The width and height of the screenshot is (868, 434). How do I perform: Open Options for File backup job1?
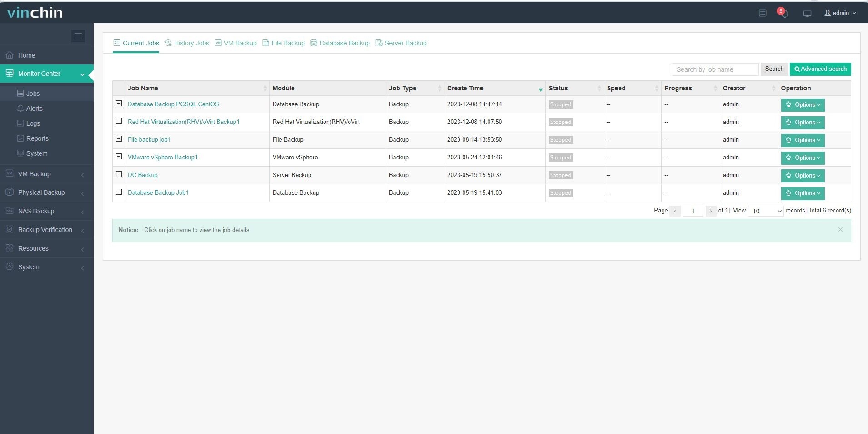coord(803,140)
